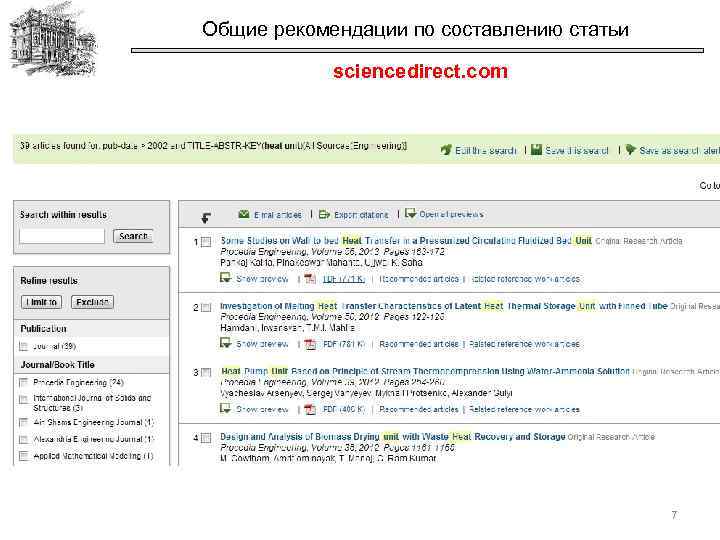Select checkbox for article 3
This screenshot has width=720, height=540.
pos(206,372)
